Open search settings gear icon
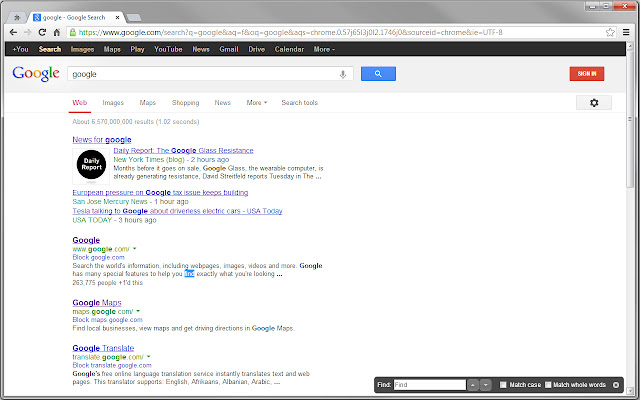 594,102
